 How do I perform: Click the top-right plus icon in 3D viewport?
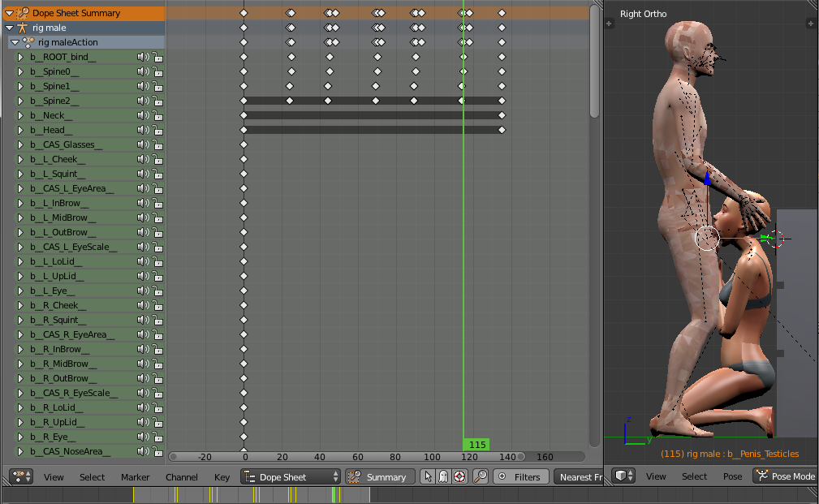811,24
